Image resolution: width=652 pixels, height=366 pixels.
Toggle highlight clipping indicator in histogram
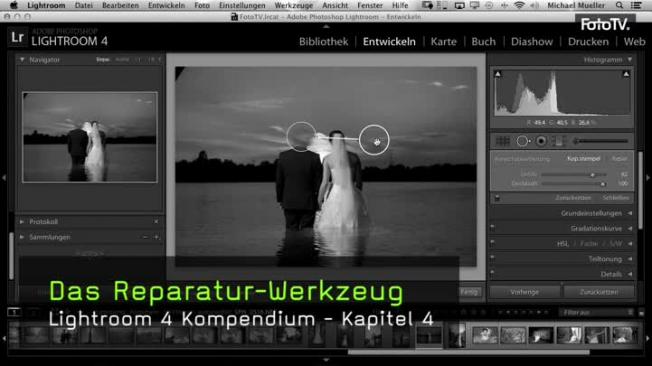click(626, 74)
